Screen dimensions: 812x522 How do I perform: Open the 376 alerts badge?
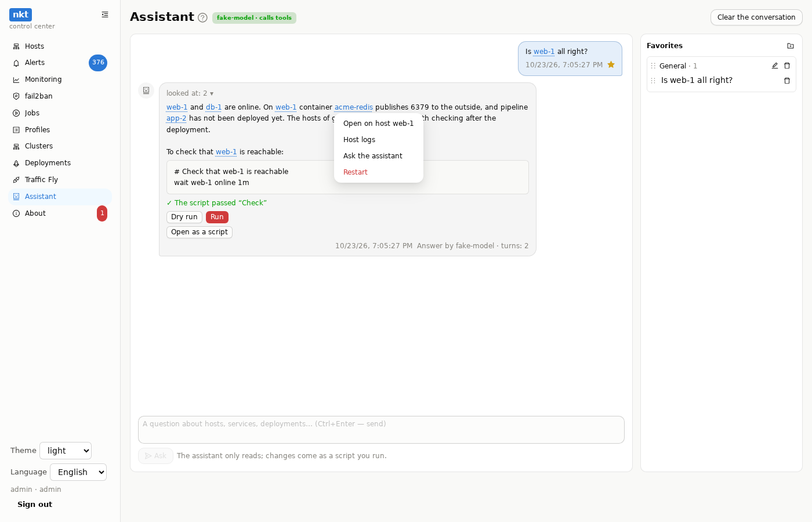coord(98,63)
